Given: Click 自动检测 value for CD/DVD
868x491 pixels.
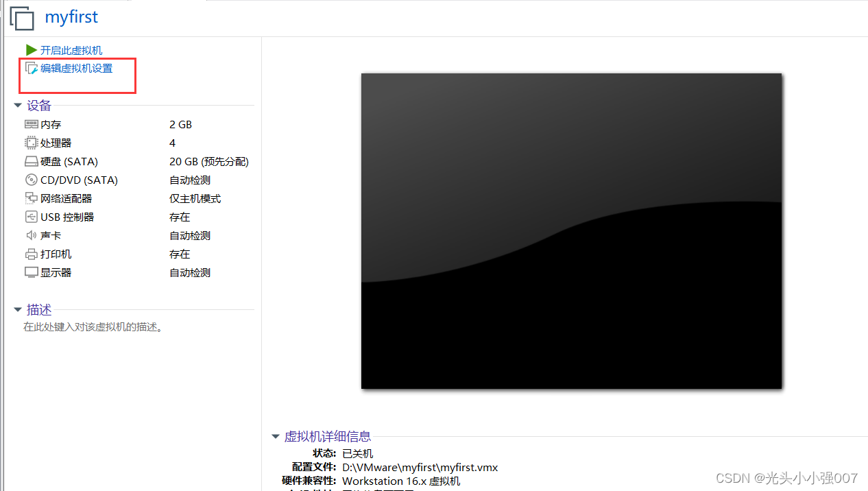Looking at the screenshot, I should pyautogui.click(x=190, y=180).
